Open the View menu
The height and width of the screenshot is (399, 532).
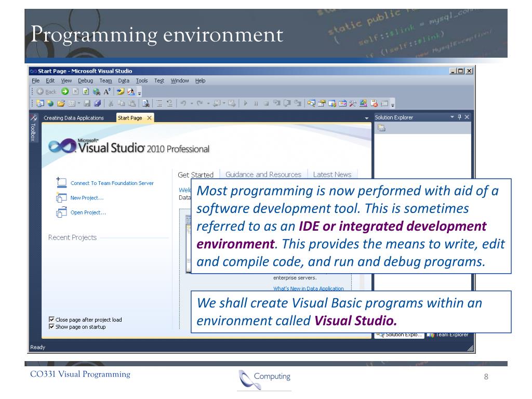pyautogui.click(x=66, y=81)
